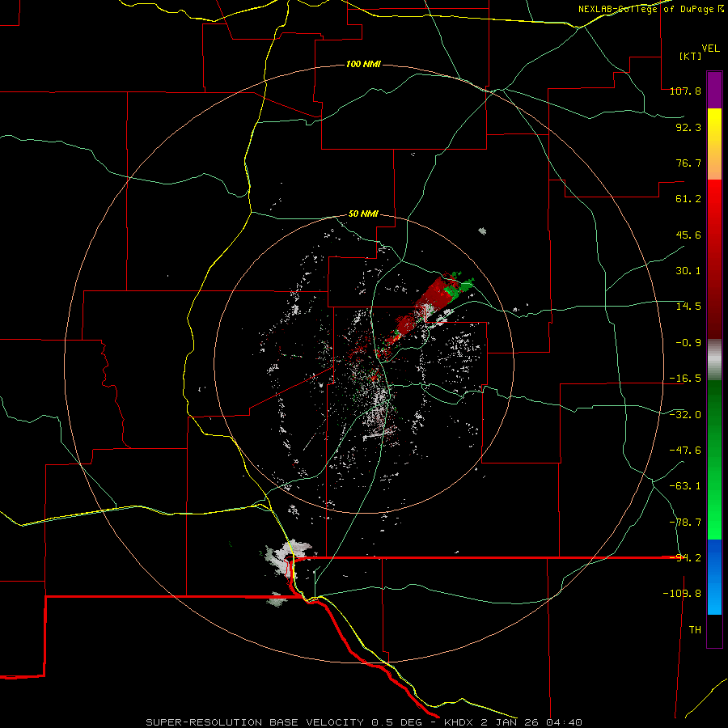Click the NEXLAB-College of DuPage watermark text

pos(650,9)
